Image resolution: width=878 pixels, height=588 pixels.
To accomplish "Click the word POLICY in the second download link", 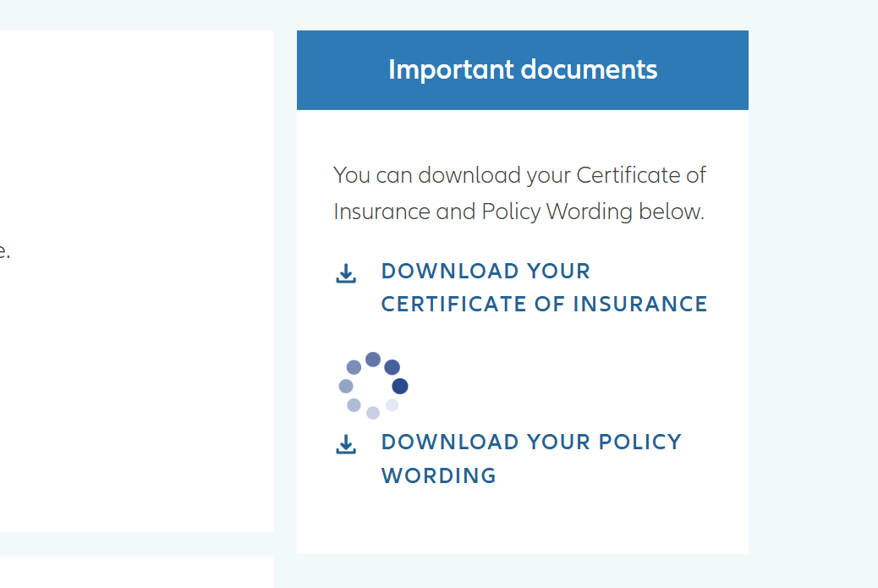I will pos(640,442).
